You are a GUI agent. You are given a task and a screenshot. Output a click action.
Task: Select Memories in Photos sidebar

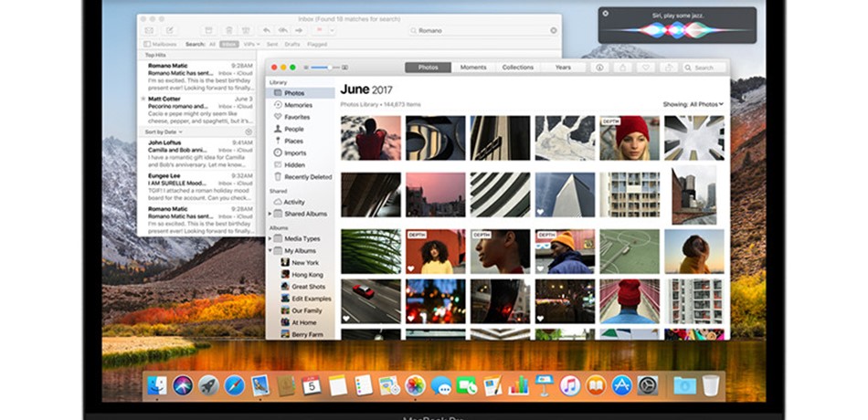tap(300, 105)
